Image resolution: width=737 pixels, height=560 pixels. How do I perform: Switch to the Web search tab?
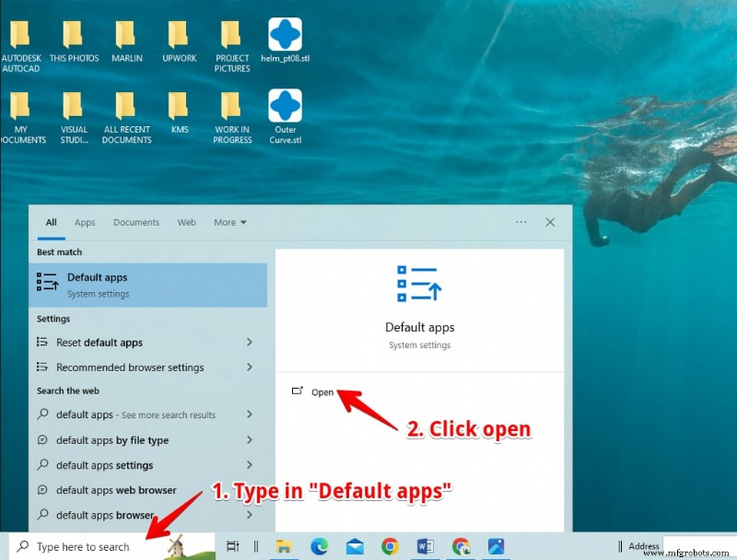click(187, 222)
